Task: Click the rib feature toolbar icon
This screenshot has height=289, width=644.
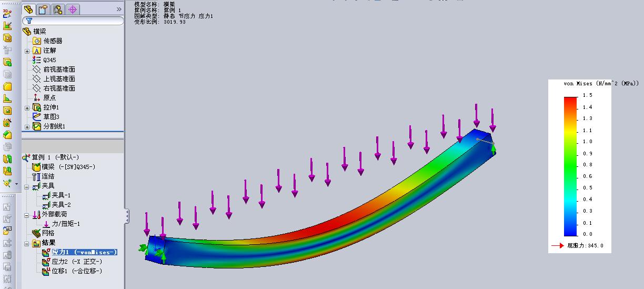Action: click(7, 98)
